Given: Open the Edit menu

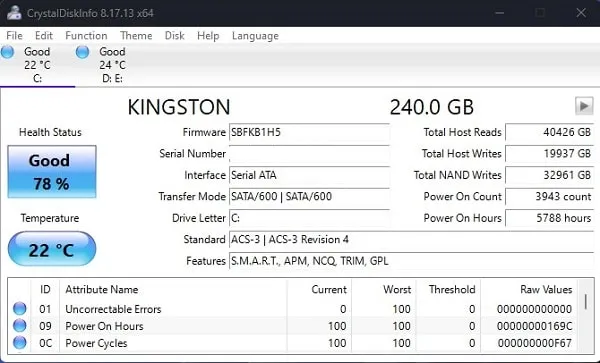Looking at the screenshot, I should click(44, 36).
